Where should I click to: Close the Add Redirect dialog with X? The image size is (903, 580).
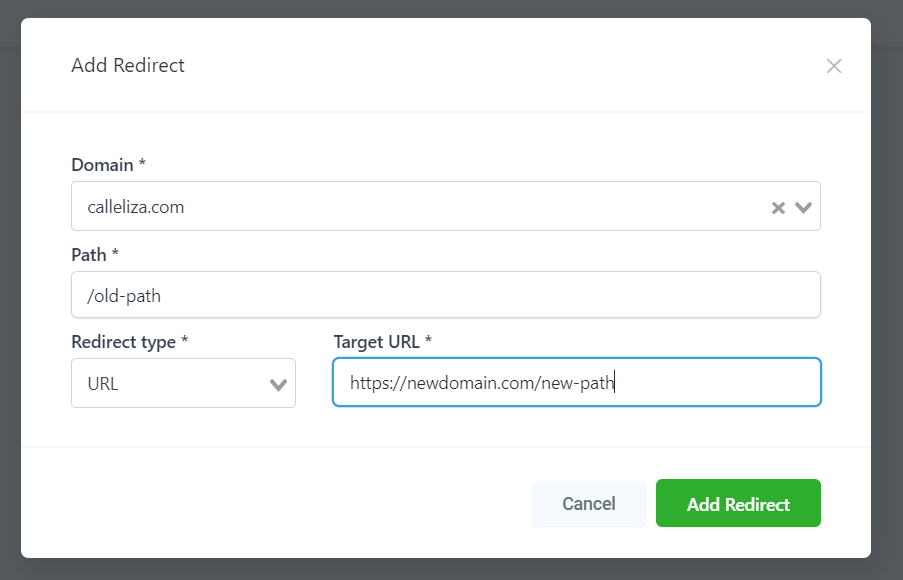point(834,66)
